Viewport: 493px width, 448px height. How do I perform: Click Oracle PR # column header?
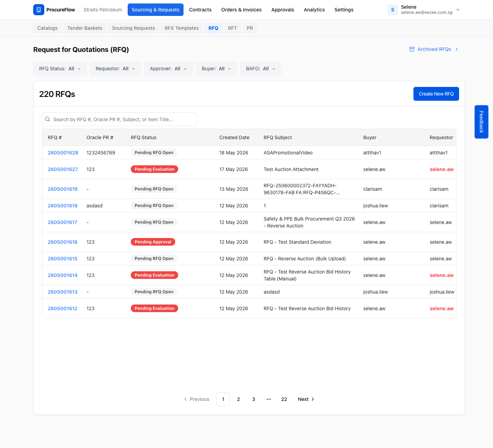tap(100, 137)
